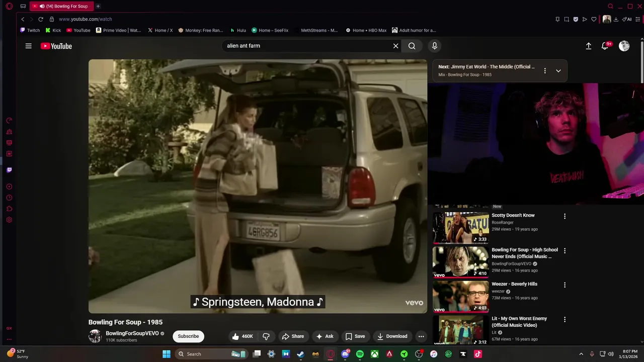
Task: Expand the Mix playlist panel chevron
Action: pyautogui.click(x=558, y=71)
